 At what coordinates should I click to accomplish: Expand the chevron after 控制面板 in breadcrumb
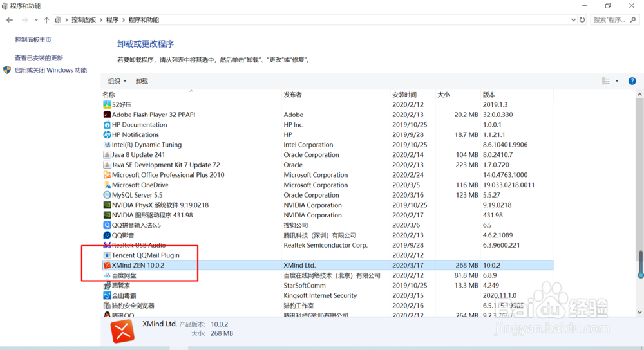tap(101, 20)
